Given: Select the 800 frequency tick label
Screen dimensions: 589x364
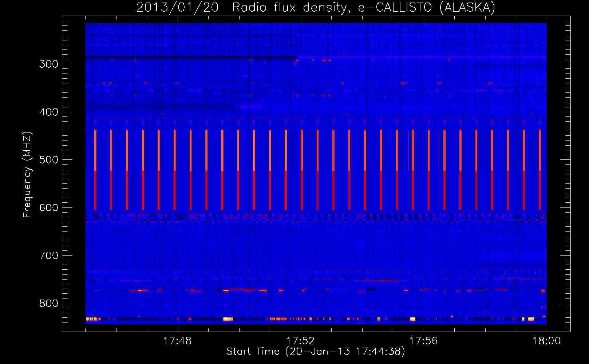Looking at the screenshot, I should point(49,304).
